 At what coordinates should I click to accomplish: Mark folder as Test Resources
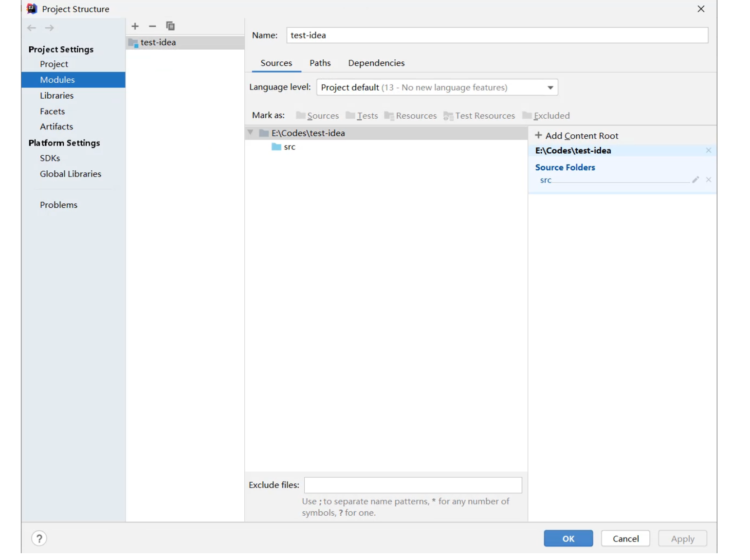[x=479, y=116]
